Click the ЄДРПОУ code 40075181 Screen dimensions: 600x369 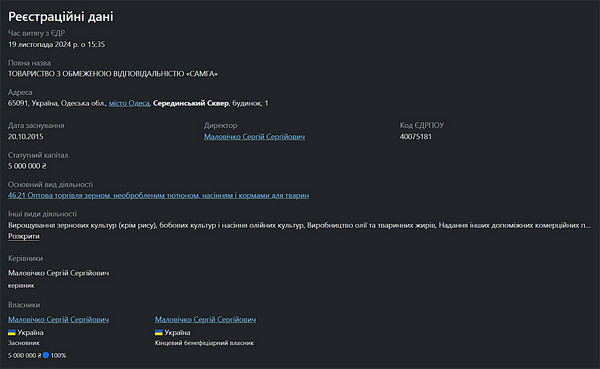(416, 137)
